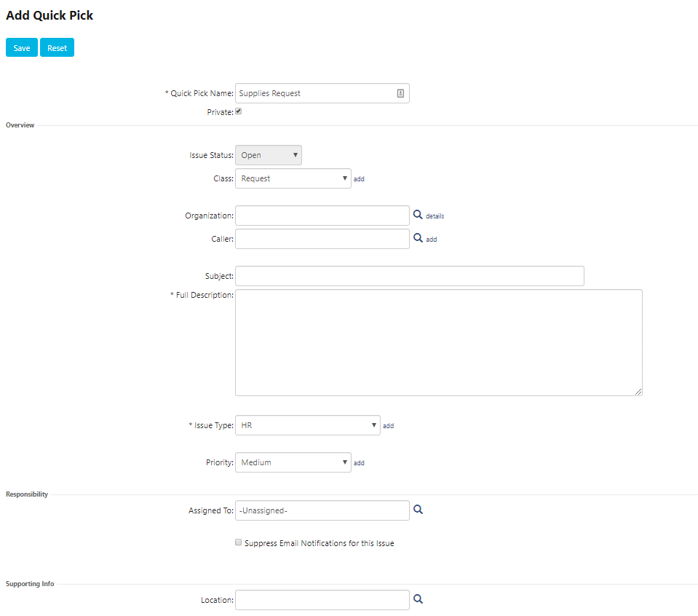698x616 pixels.
Task: Click the Organization search magnifier icon
Action: click(x=418, y=215)
